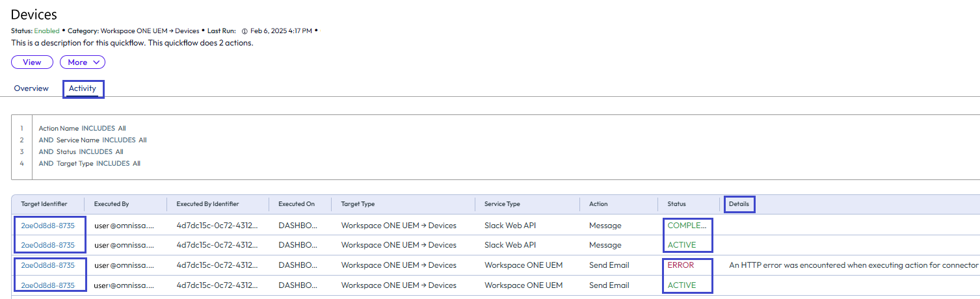Click the Service Type column header

[502, 204]
